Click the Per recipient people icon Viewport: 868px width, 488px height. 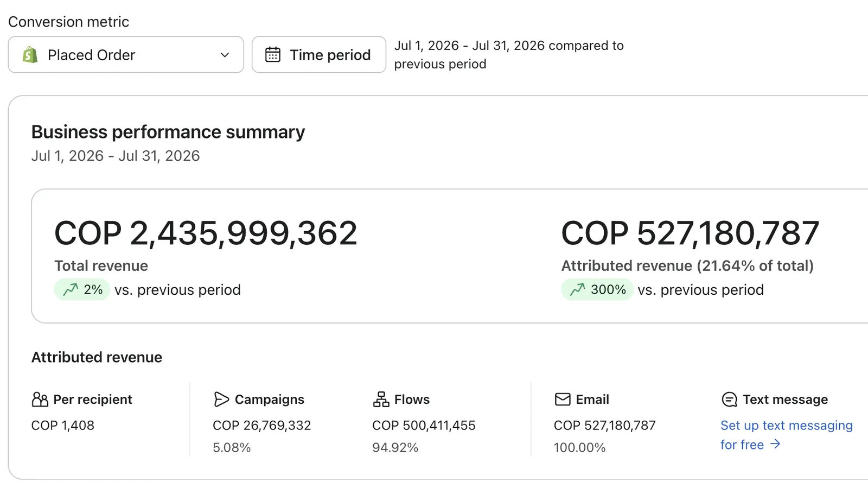click(x=40, y=400)
